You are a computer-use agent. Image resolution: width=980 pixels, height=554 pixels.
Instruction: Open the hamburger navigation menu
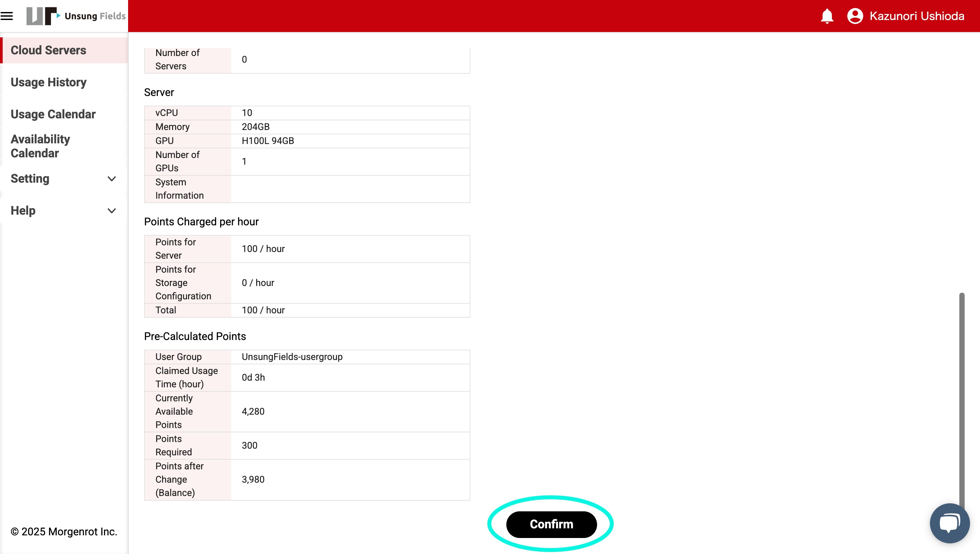7,16
